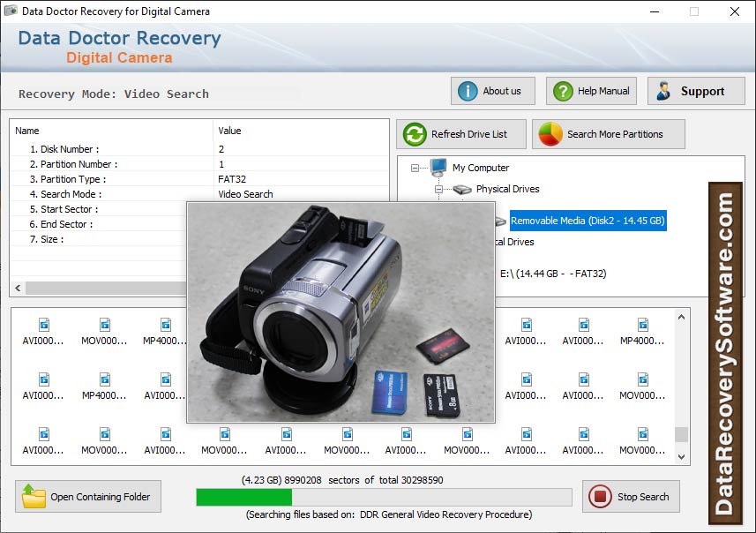
Task: Select the first AVI000 recovered video file icon
Action: point(42,325)
